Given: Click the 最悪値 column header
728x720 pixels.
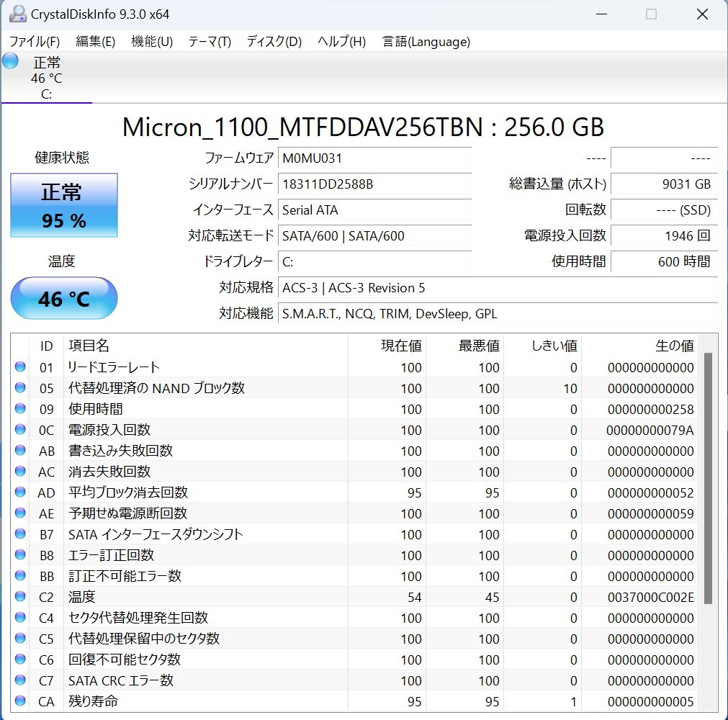Looking at the screenshot, I should [x=464, y=346].
